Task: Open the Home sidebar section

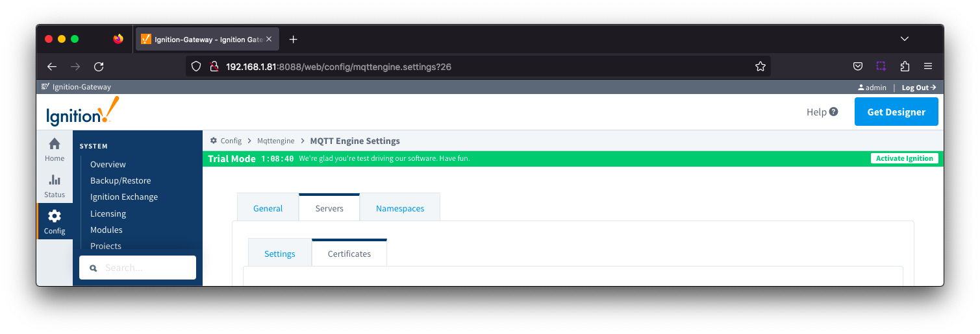Action: (x=55, y=150)
